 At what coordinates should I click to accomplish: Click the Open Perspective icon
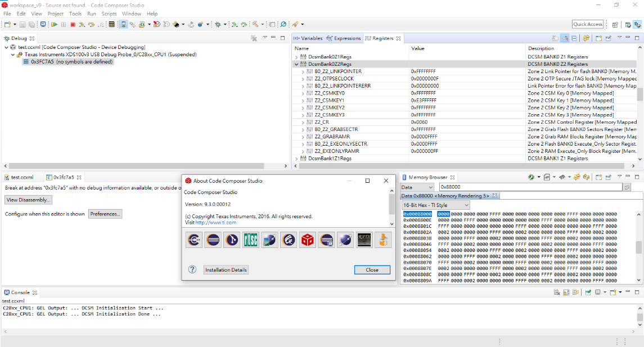(615, 25)
